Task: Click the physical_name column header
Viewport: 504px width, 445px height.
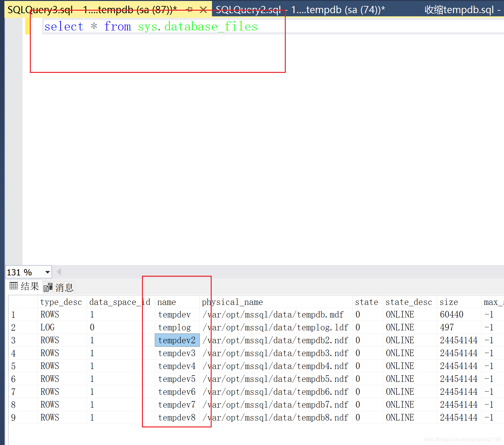Action: pos(232,302)
